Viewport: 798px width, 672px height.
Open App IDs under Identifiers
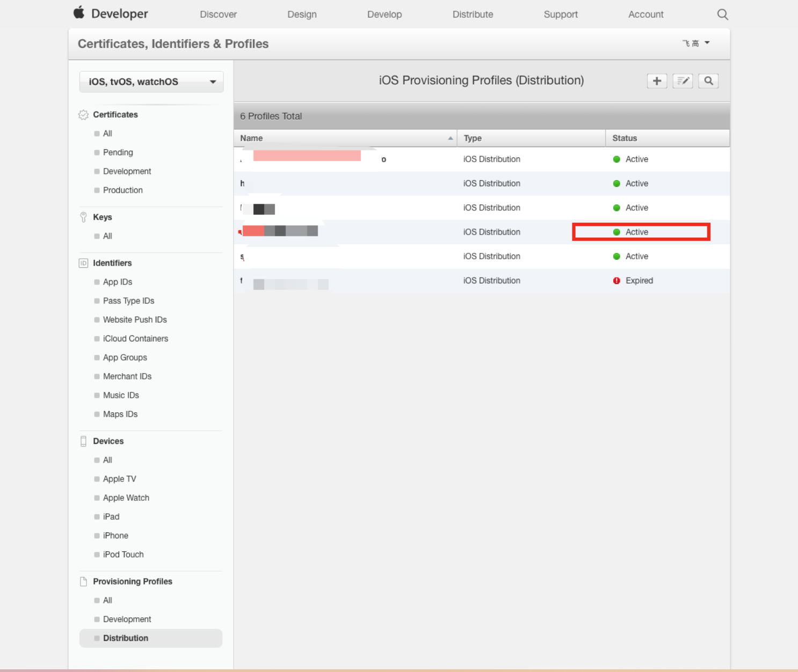(117, 282)
